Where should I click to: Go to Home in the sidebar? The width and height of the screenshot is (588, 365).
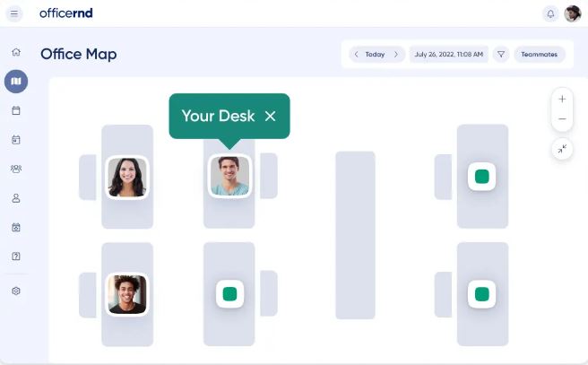coord(16,52)
